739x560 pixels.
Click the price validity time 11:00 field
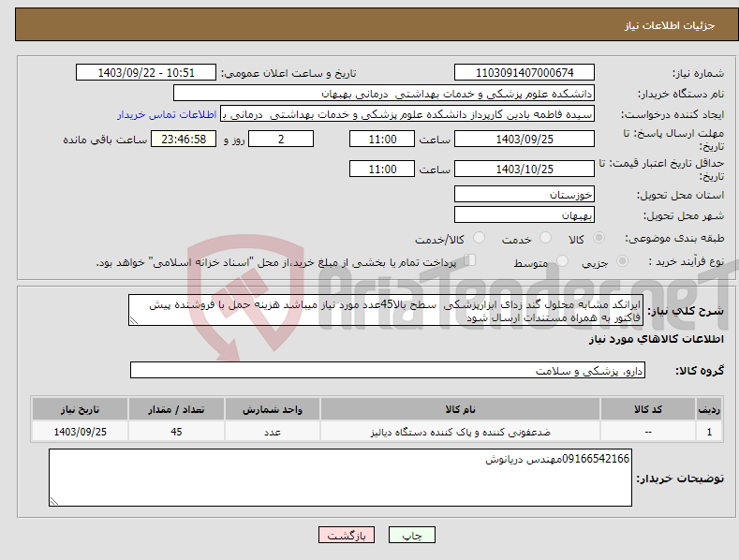[382, 169]
